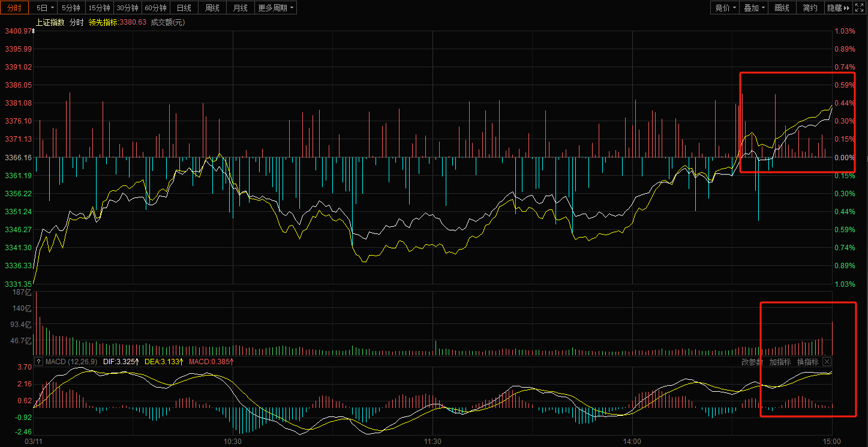Click the fullscreen expand icon
Screen dimensions: 868x447
[860, 8]
